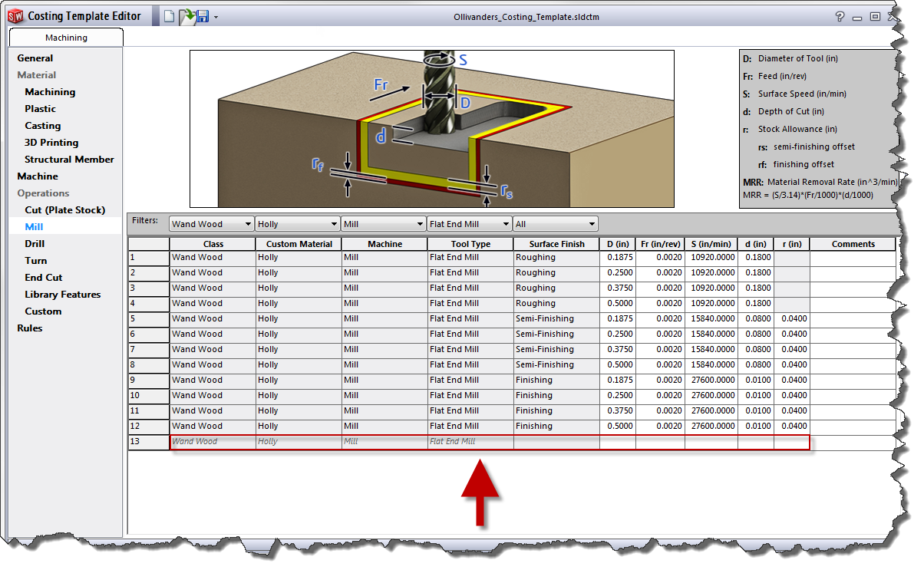The width and height of the screenshot is (924, 570).
Task: Click D value 0.2500 in row 2
Action: 618,273
